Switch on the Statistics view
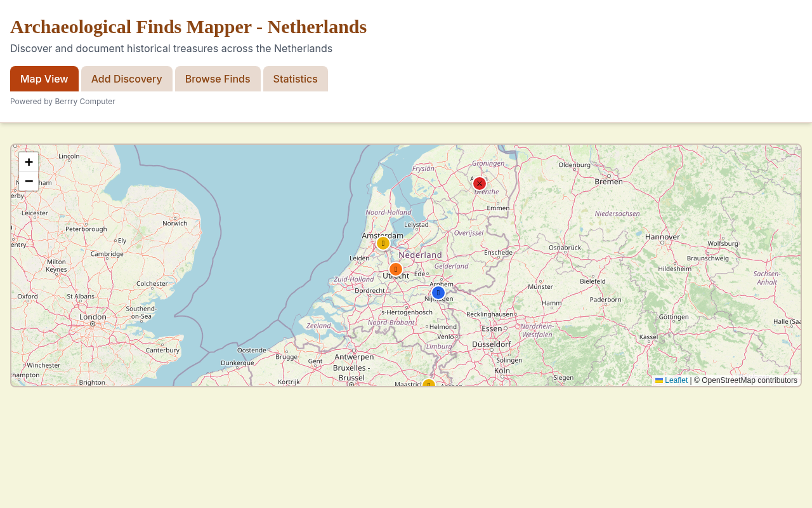The width and height of the screenshot is (812, 508). 295,79
